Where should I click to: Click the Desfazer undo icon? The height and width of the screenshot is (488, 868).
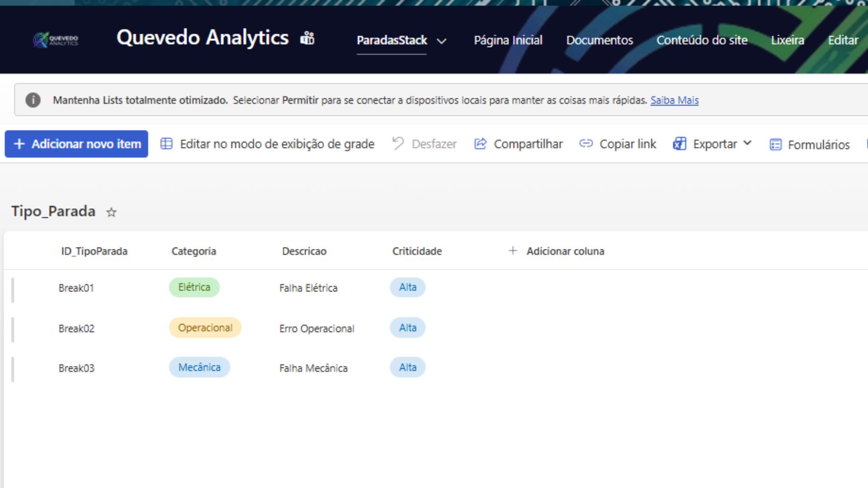pyautogui.click(x=397, y=143)
